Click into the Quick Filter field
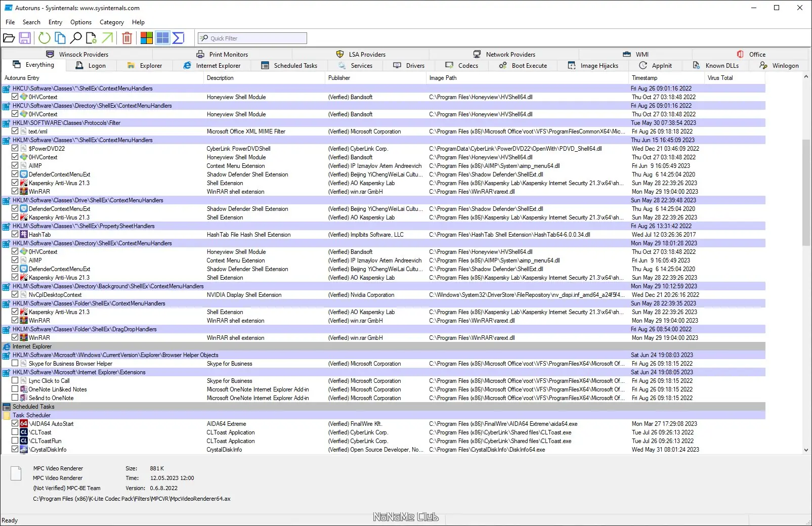The width and height of the screenshot is (812, 526). click(x=252, y=38)
